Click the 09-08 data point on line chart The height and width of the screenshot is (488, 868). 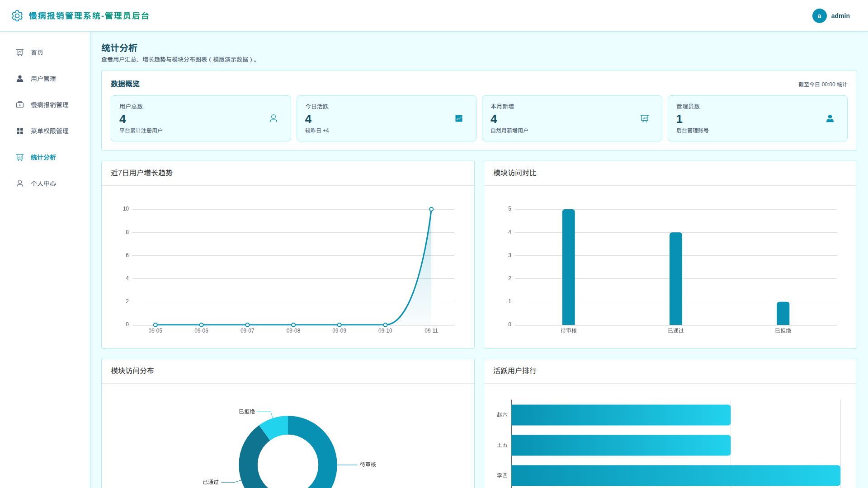[293, 325]
